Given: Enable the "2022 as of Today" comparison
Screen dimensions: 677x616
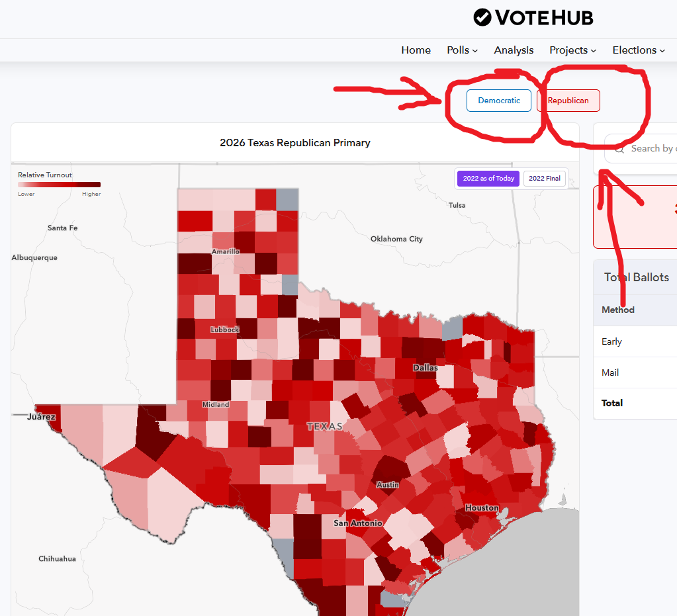Looking at the screenshot, I should pyautogui.click(x=488, y=179).
